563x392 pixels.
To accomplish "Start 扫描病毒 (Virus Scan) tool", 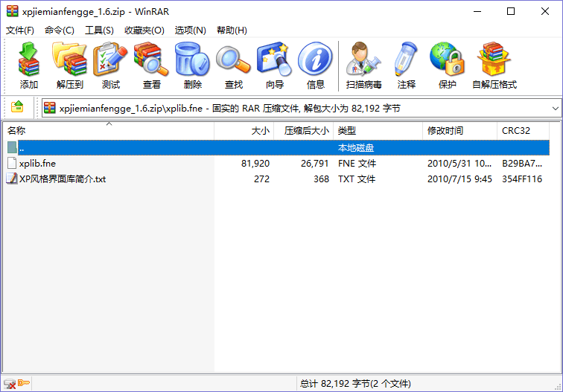I will tap(363, 65).
